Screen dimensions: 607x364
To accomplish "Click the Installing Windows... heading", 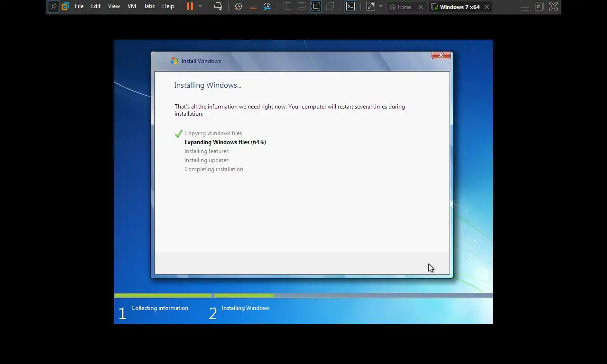I will (208, 85).
